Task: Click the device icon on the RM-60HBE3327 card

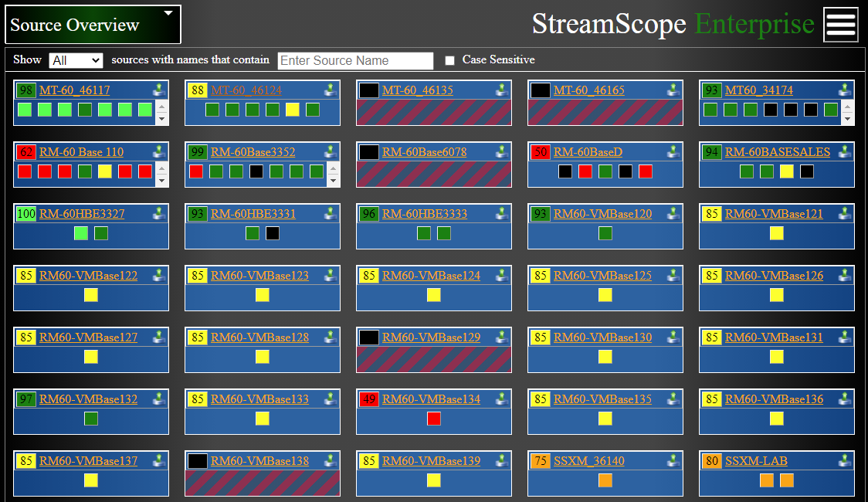Action: click(160, 213)
